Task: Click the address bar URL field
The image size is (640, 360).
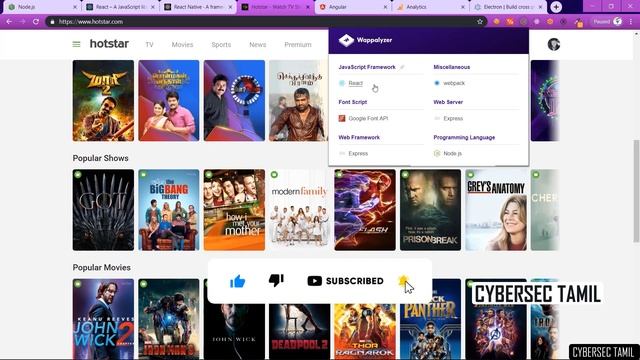Action: click(x=266, y=22)
